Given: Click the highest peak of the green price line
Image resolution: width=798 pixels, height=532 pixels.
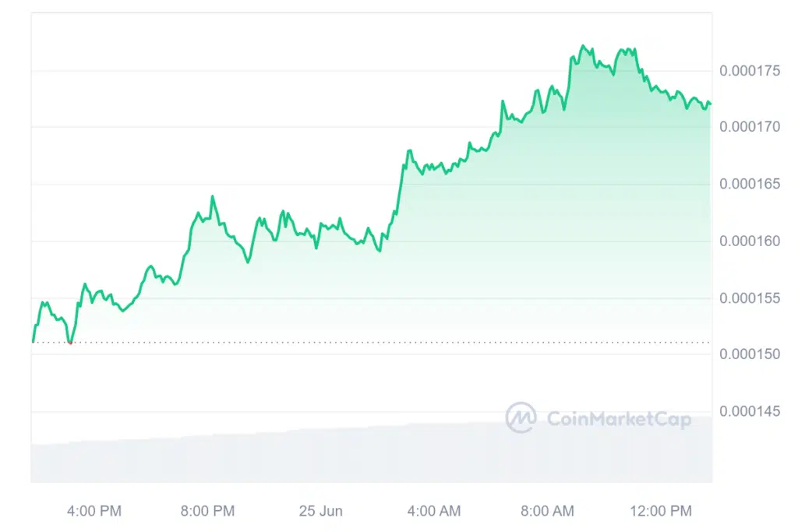Looking at the screenshot, I should (583, 46).
